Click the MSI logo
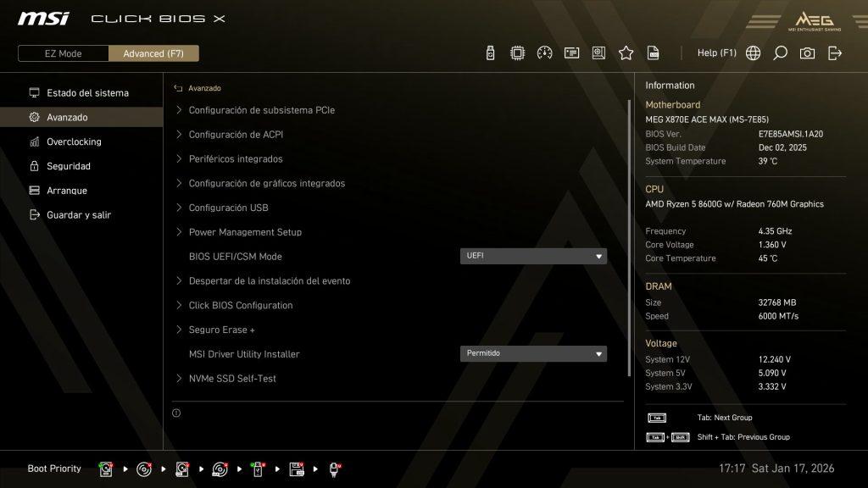The image size is (868, 488). (43, 19)
